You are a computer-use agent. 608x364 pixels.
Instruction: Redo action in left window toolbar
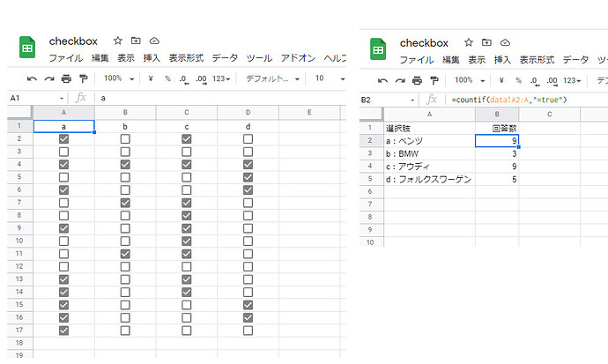(x=49, y=79)
